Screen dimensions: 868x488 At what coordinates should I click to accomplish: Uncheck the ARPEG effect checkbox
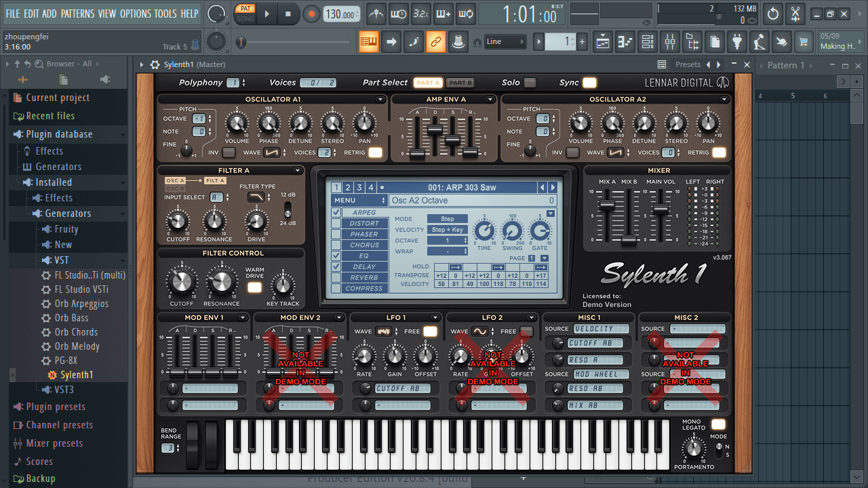[x=336, y=213]
